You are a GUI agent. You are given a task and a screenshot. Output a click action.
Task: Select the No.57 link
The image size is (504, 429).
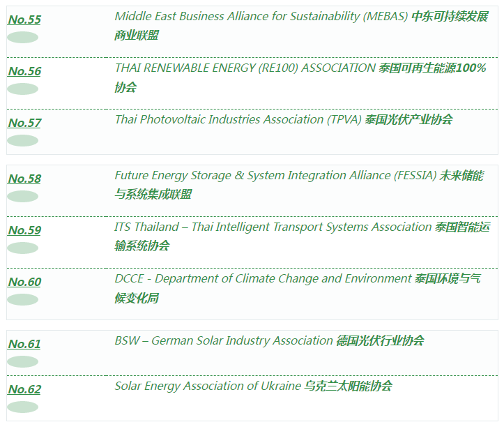point(24,123)
